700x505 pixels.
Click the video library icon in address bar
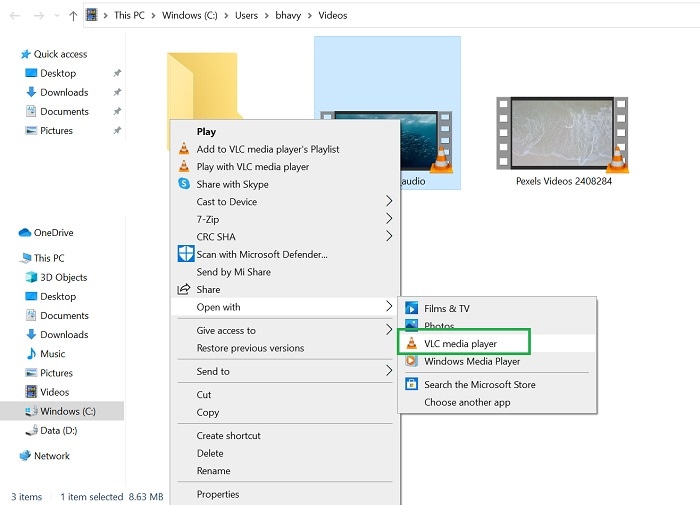coord(92,15)
